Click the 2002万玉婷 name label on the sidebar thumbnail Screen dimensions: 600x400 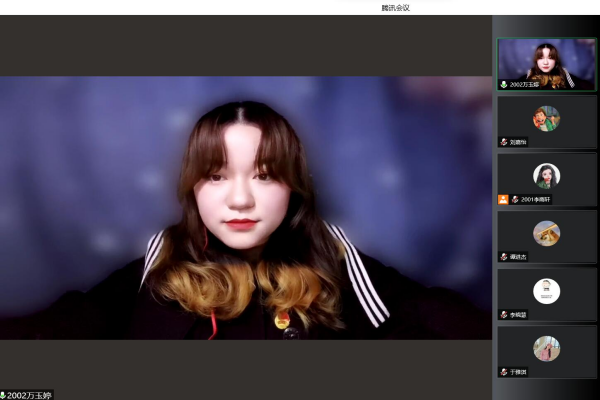[x=526, y=85]
